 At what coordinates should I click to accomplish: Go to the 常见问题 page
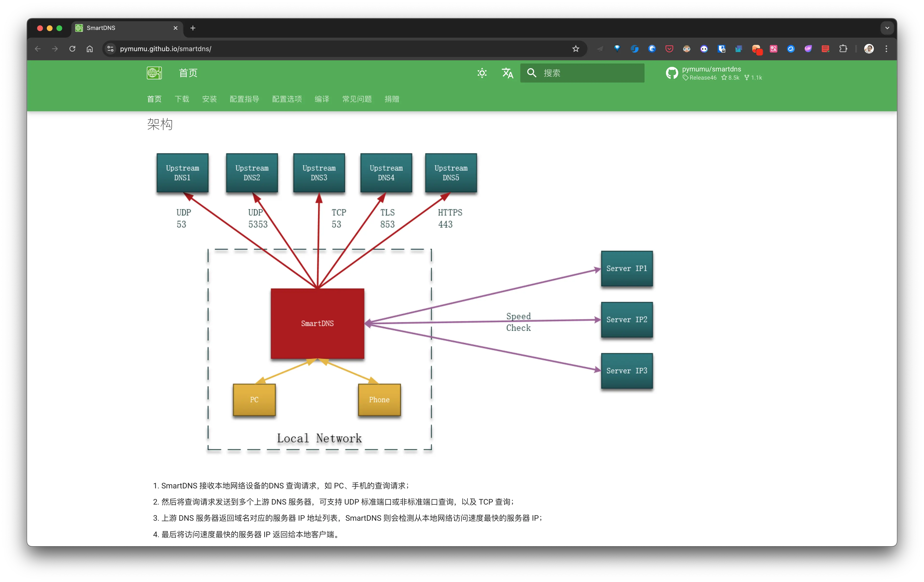click(x=357, y=99)
